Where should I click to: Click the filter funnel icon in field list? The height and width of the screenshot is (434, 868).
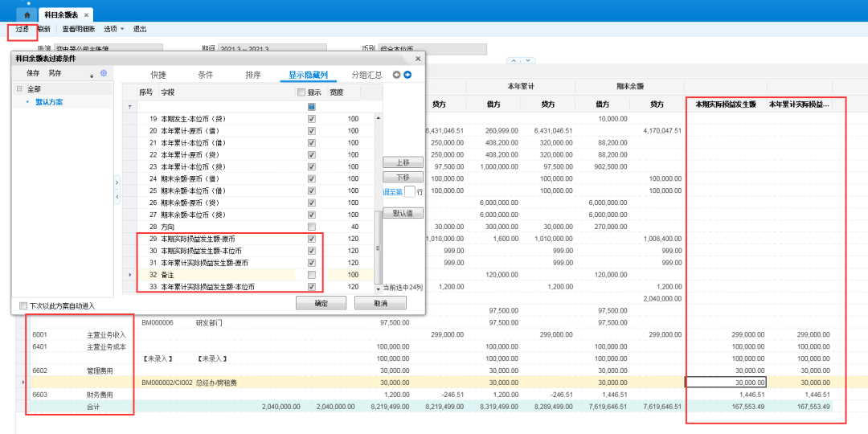pyautogui.click(x=130, y=107)
